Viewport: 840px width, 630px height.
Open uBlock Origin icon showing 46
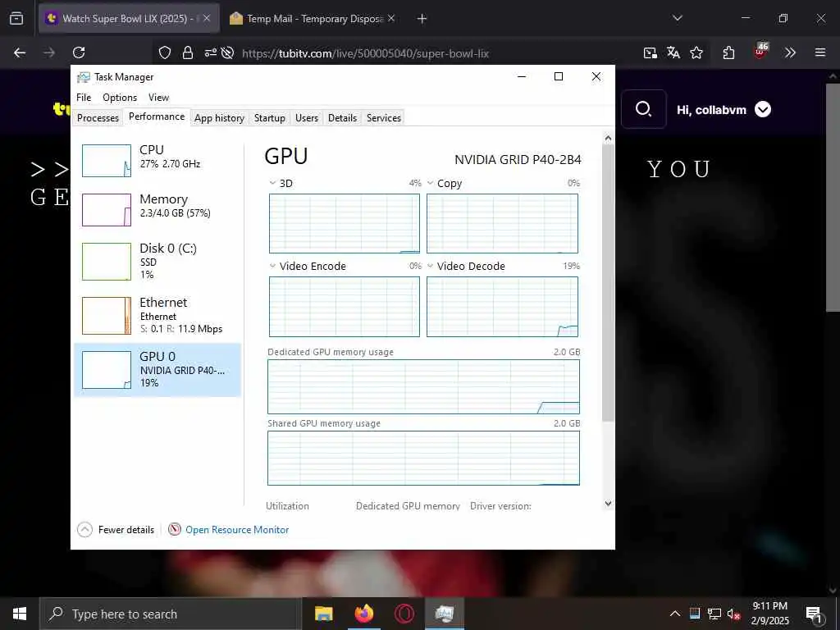[760, 51]
